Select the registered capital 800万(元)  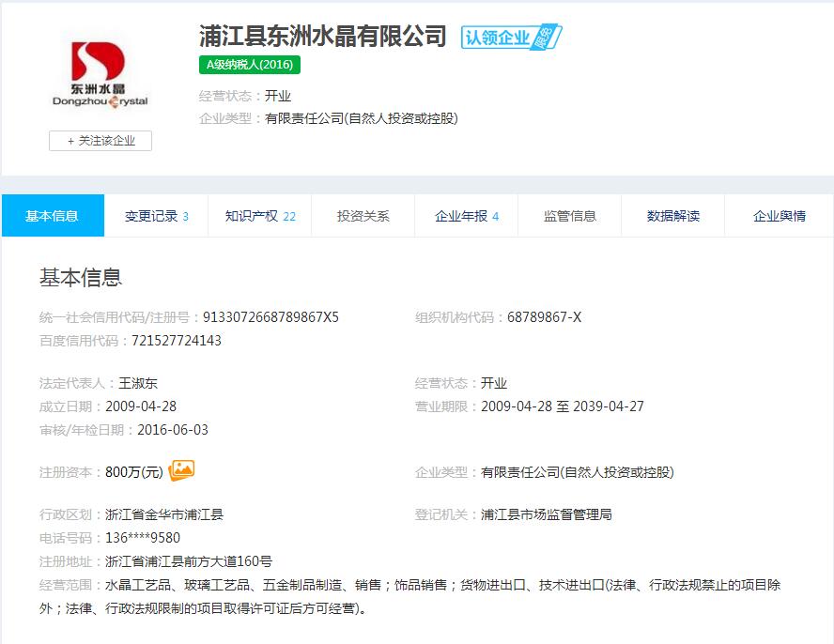[134, 472]
